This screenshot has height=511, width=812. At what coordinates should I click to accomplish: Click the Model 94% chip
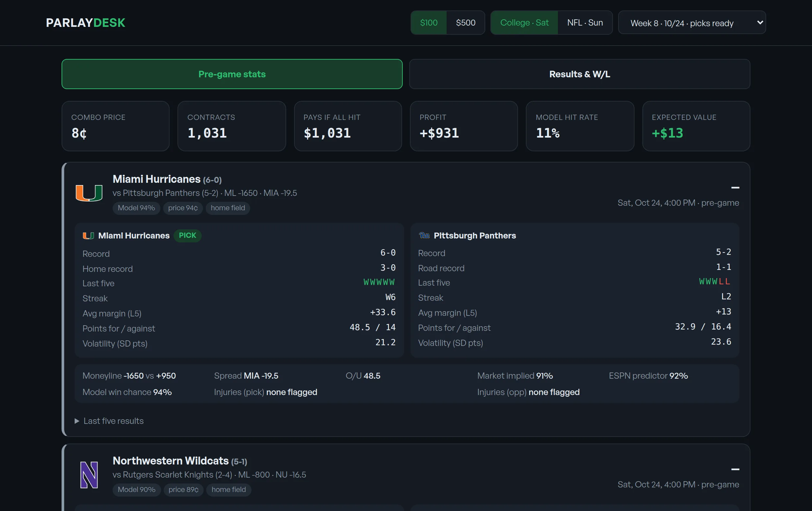click(x=136, y=208)
